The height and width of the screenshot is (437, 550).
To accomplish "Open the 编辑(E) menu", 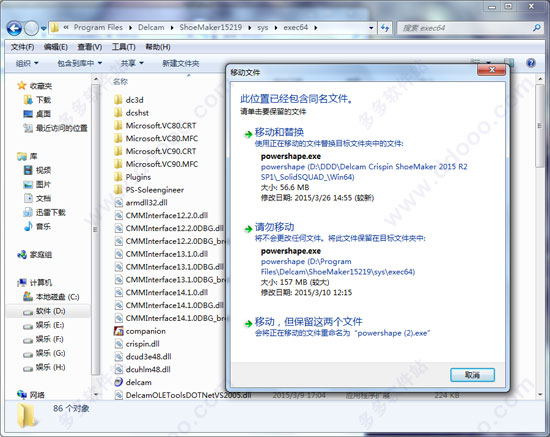I will (56, 47).
